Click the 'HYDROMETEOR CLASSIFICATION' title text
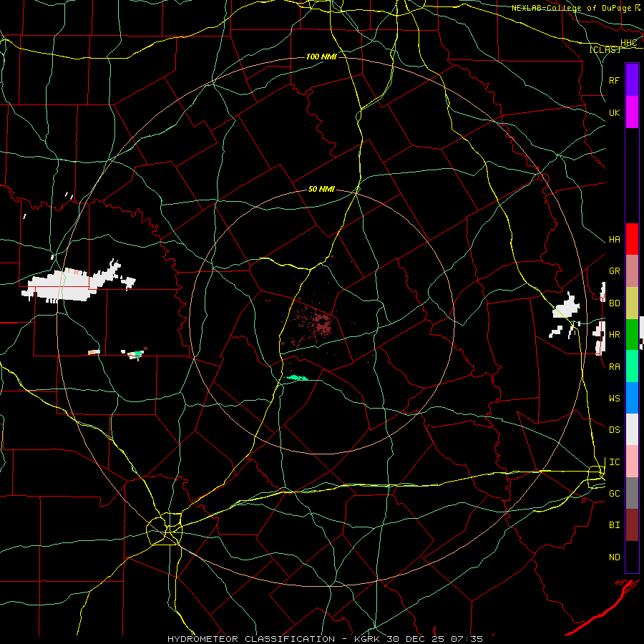Screen dimensions: 644x644 (x=251, y=639)
